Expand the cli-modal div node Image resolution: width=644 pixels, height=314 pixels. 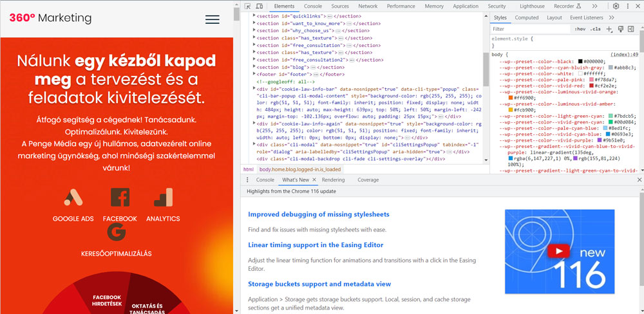coord(254,144)
